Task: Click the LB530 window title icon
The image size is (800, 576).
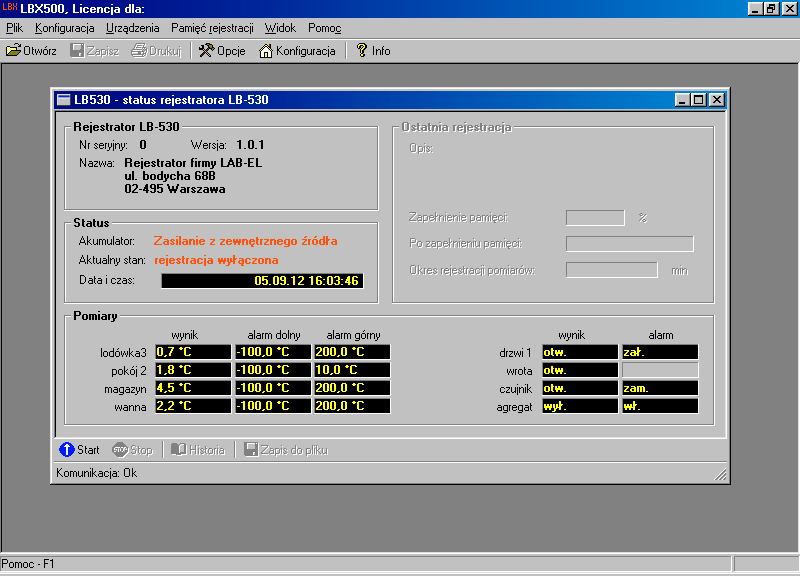Action: coord(63,99)
